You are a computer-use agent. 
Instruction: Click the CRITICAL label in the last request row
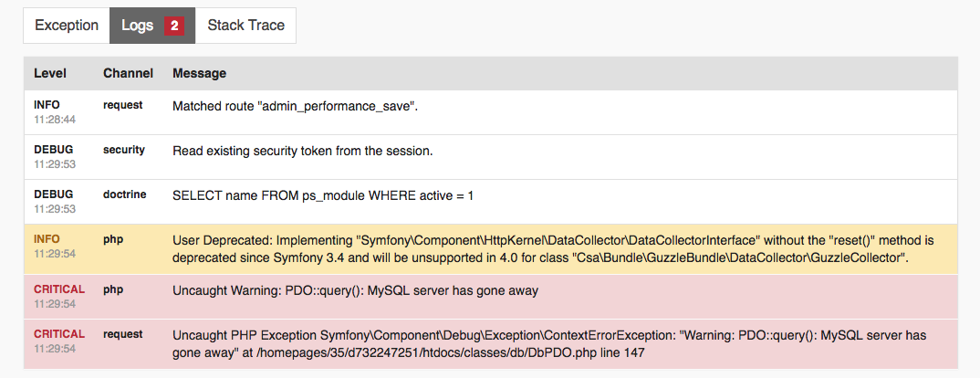[59, 334]
